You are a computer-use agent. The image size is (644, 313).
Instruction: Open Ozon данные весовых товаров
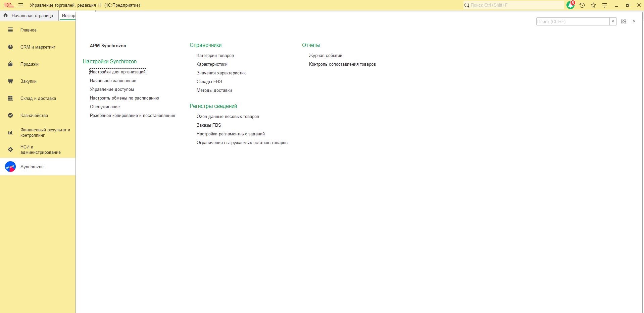point(228,116)
